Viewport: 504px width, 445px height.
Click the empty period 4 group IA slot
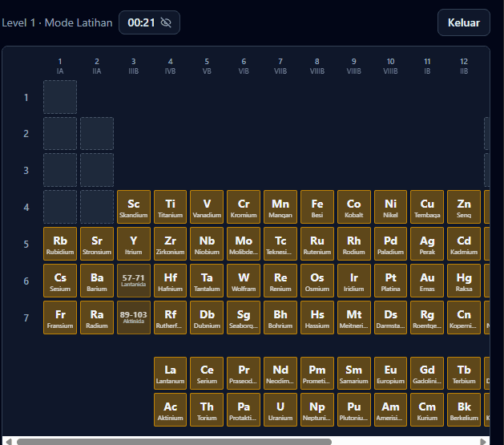pos(60,207)
